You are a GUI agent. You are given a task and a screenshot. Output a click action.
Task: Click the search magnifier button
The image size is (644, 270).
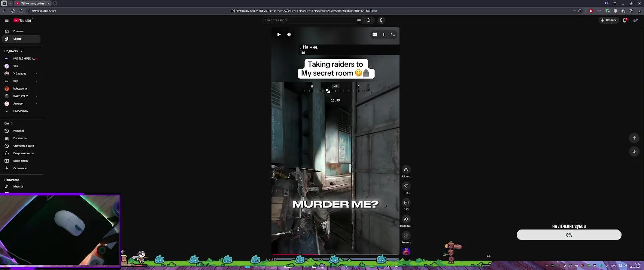(x=369, y=20)
